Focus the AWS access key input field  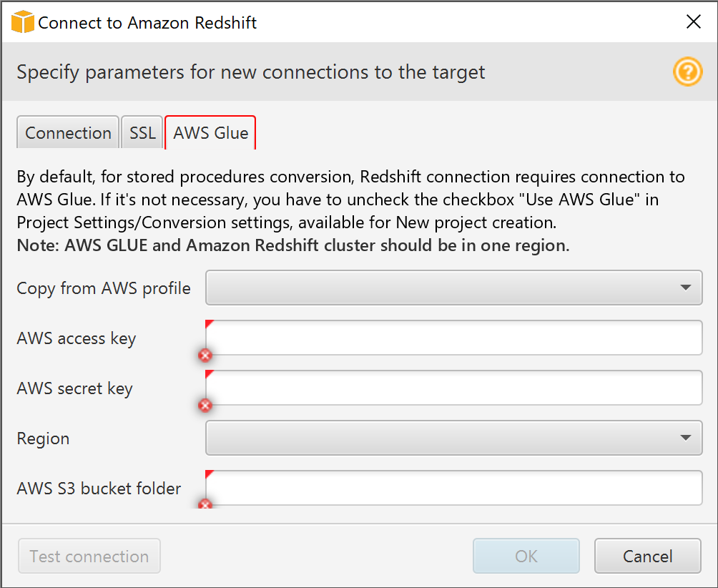454,338
